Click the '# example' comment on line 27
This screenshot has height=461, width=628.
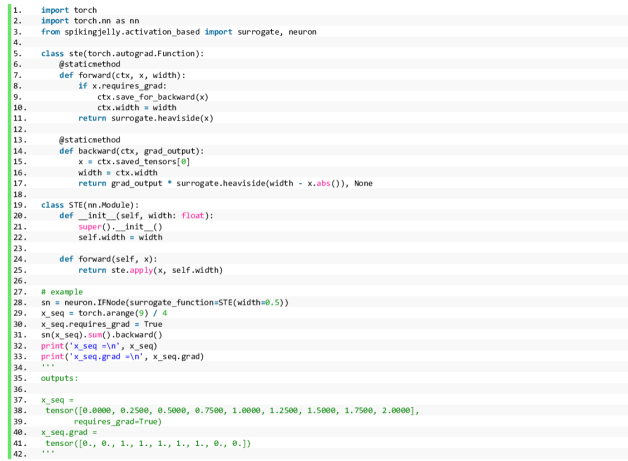(x=62, y=292)
